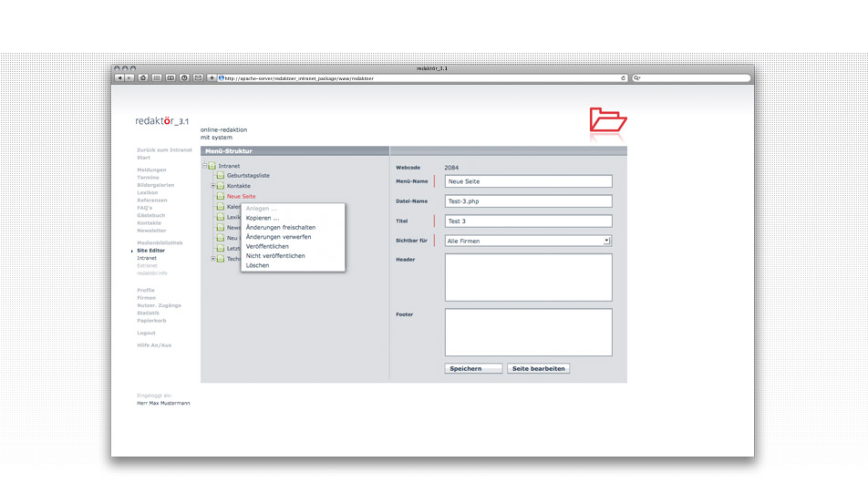
Task: Click the mail envelope toolbar icon
Action: (x=198, y=78)
